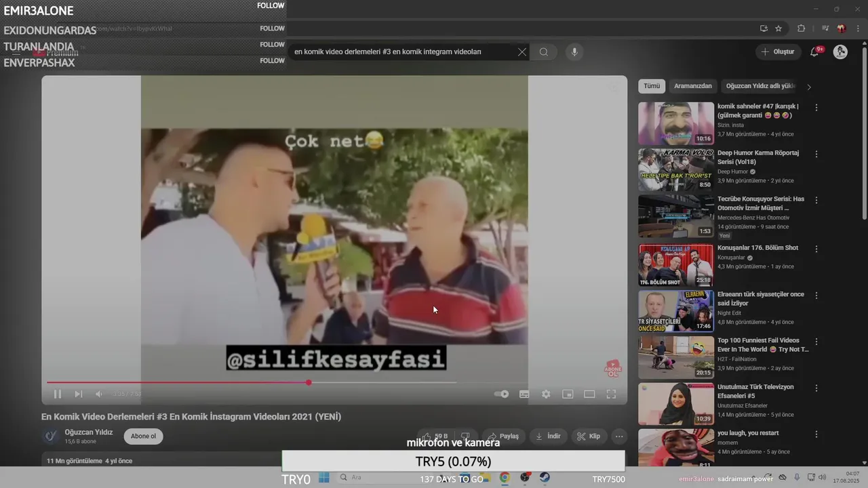The width and height of the screenshot is (868, 488).
Task: Start voice search with microphone icon
Action: (574, 52)
